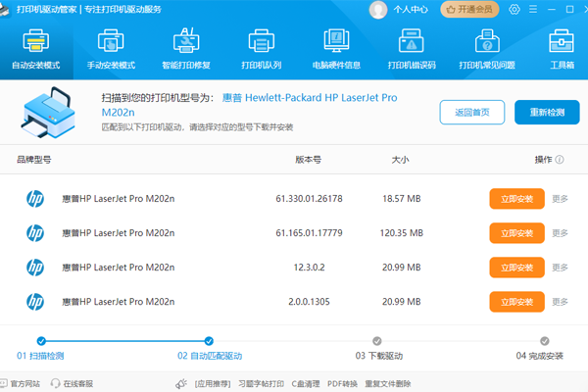The width and height of the screenshot is (588, 392).
Task: Click the 120.35 MB size cell
Action: [x=401, y=233]
